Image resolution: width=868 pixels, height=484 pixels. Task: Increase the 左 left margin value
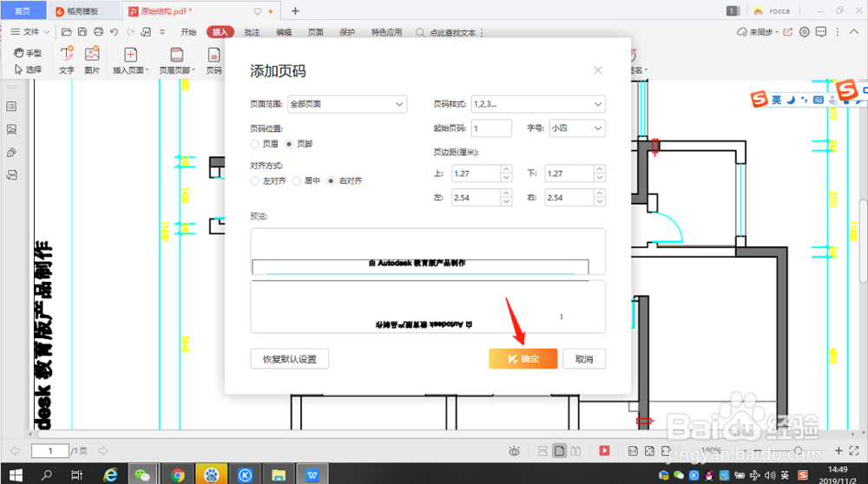click(x=506, y=193)
